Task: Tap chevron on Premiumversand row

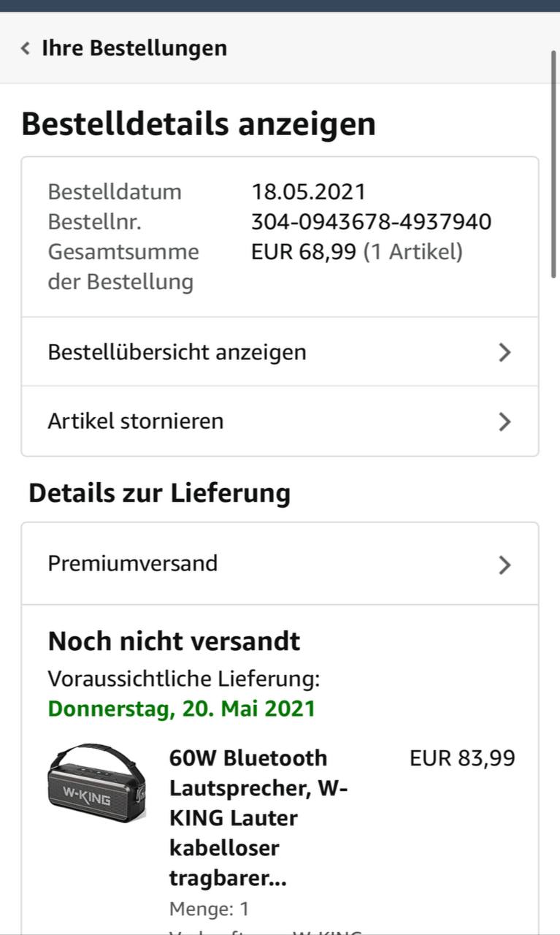Action: click(x=505, y=565)
